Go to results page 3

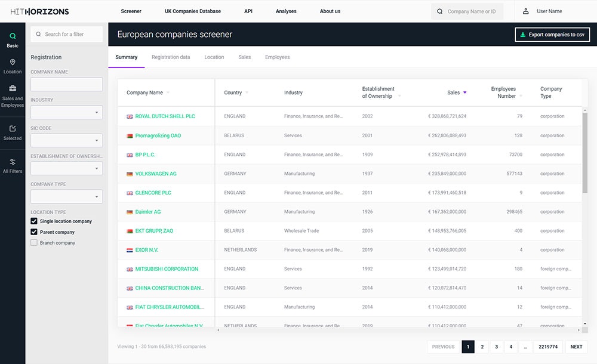tap(497, 347)
